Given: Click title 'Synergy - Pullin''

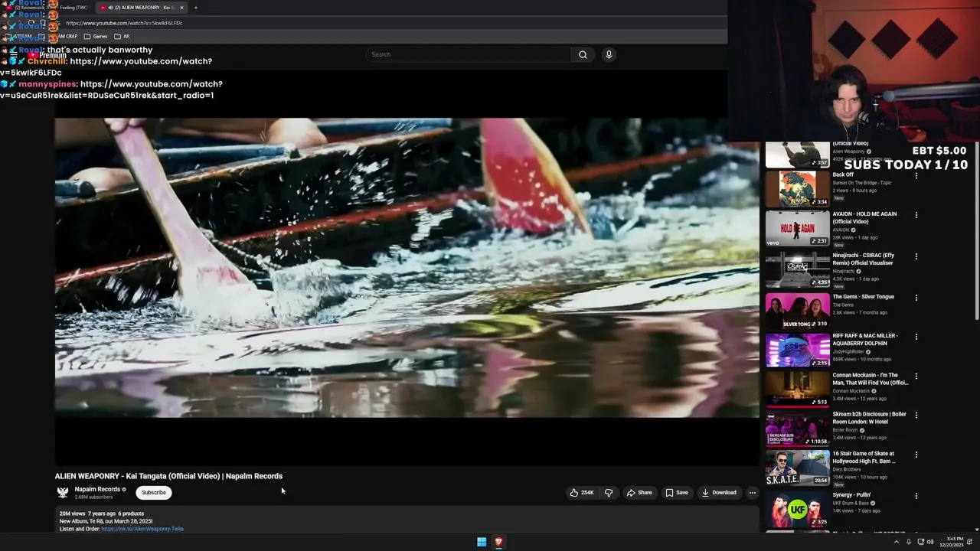Looking at the screenshot, I should 851,495.
